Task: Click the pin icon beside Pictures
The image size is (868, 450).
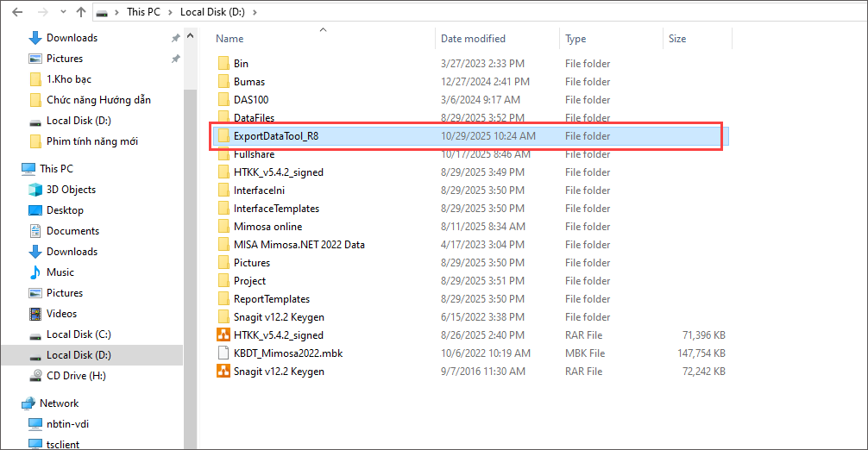Action: click(x=175, y=59)
